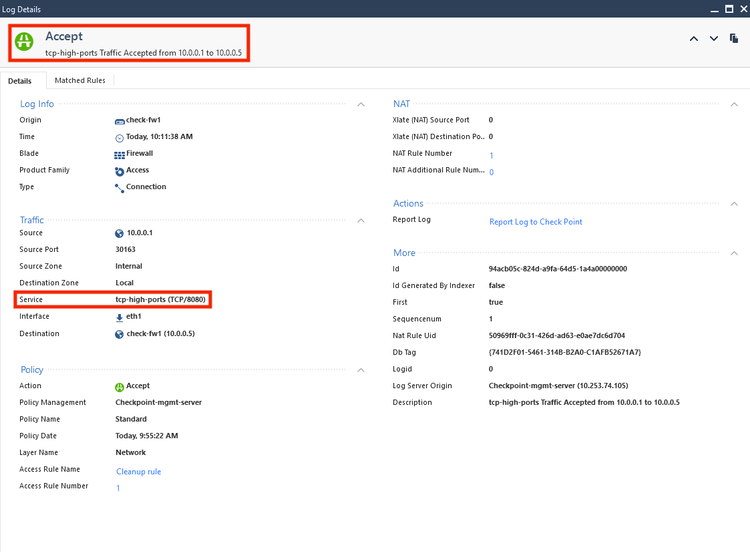Click the Accept icon beside policy Action
The height and width of the screenshot is (552, 750).
pyautogui.click(x=120, y=386)
